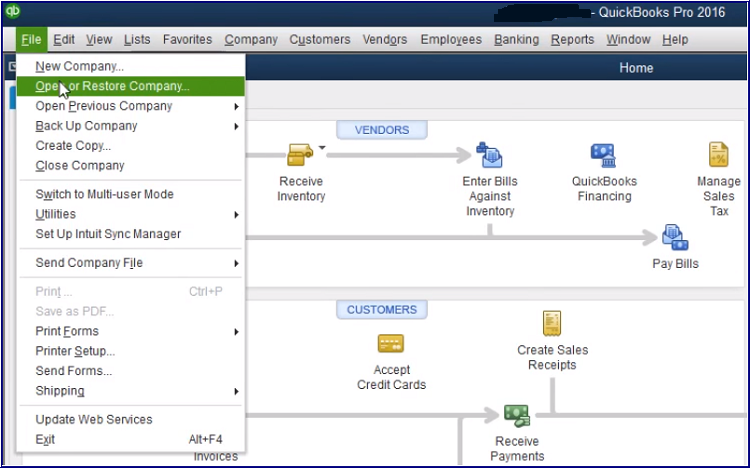
Task: Open the Manage Sales Tax icon
Action: 718,154
